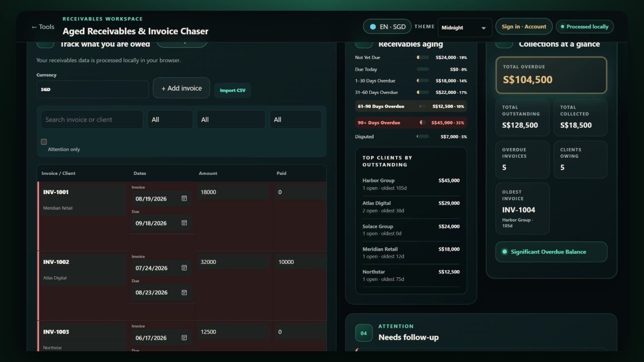Click Northstar S$12,500 client row
Image resolution: width=644 pixels, height=362 pixels.
tap(411, 275)
